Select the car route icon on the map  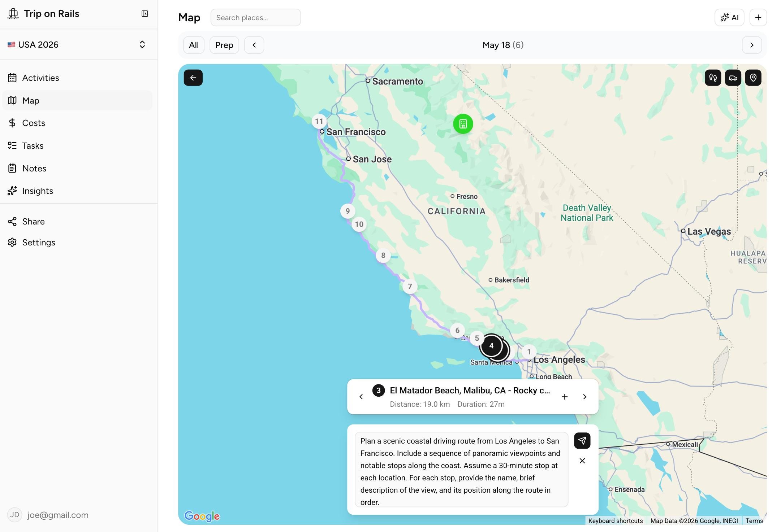point(733,78)
